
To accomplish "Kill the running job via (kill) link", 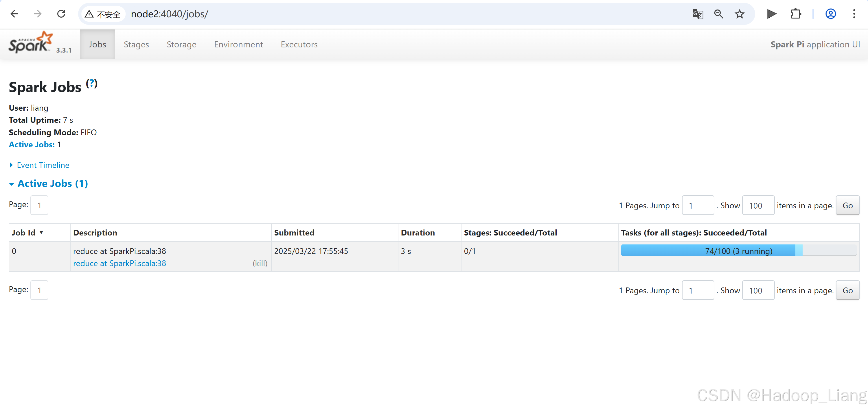I will 260,263.
